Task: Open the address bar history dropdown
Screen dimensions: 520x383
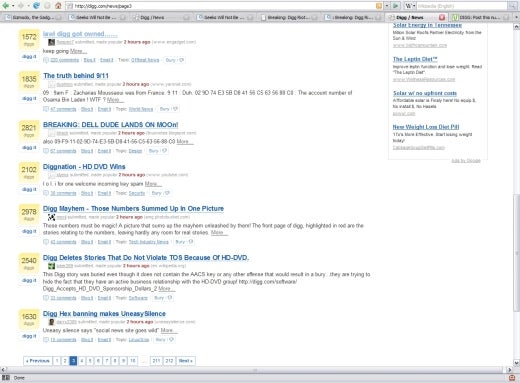Action: 387,6
